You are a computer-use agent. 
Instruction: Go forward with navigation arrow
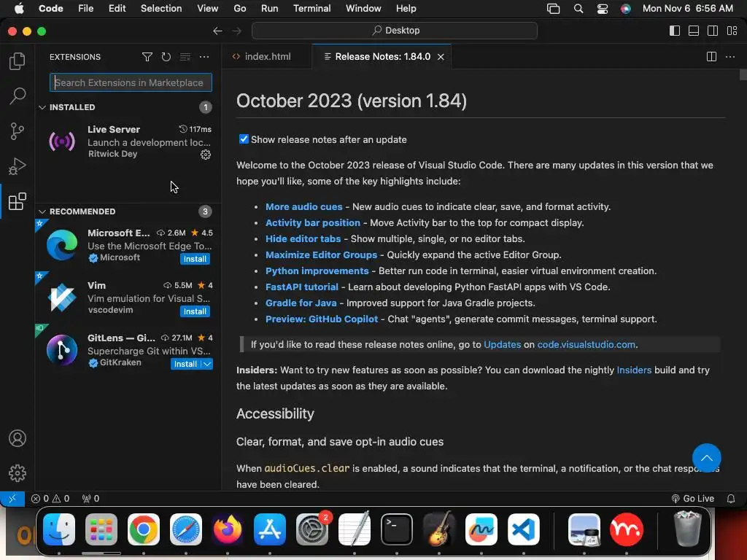click(x=236, y=31)
